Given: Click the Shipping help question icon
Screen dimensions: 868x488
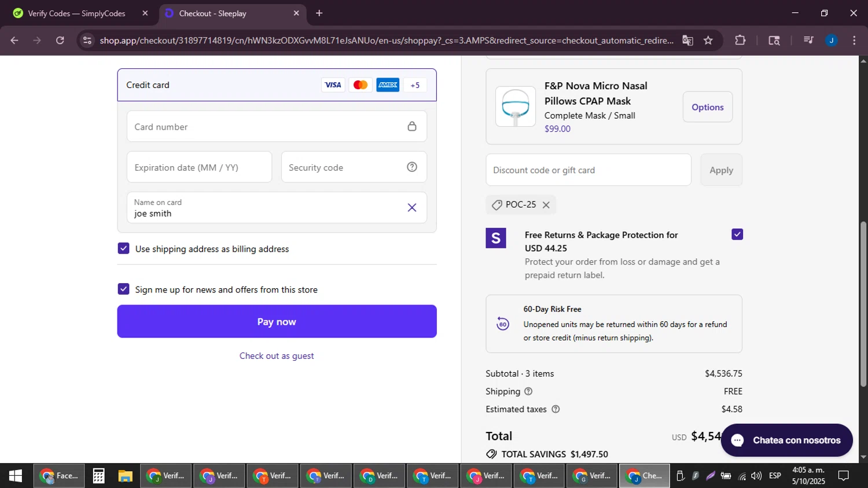Looking at the screenshot, I should tap(528, 391).
